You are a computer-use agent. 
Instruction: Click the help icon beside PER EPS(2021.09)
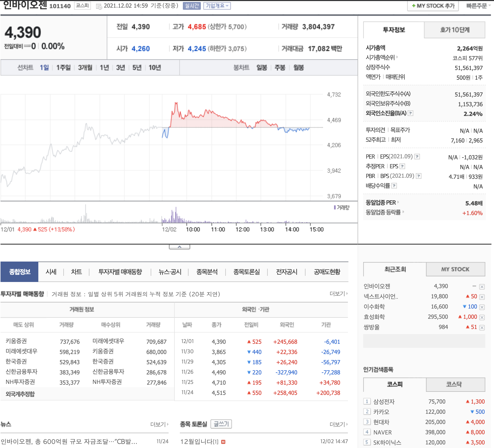coord(417,157)
